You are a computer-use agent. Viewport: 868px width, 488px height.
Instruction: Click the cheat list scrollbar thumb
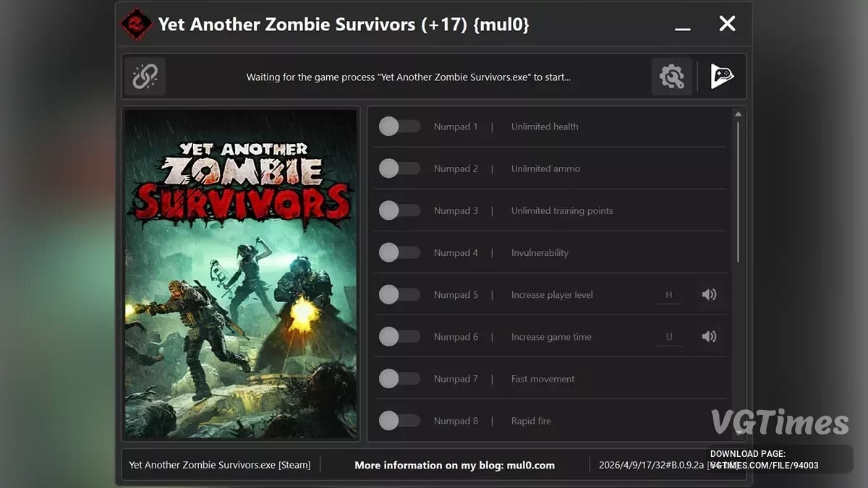point(738,192)
